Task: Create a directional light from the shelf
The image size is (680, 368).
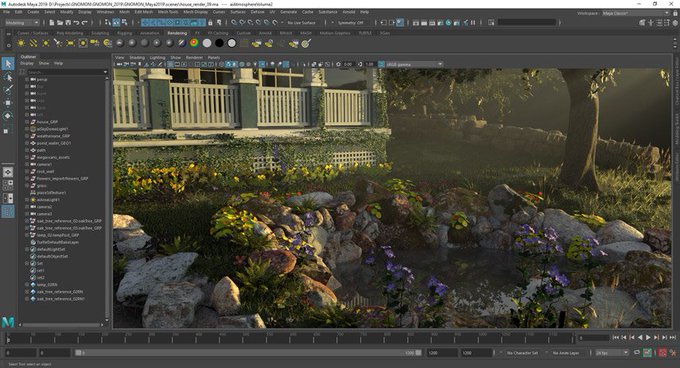Action: click(33, 43)
